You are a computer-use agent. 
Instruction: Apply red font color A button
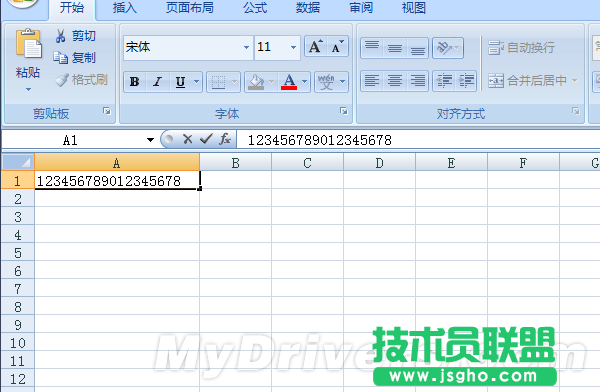[x=289, y=82]
